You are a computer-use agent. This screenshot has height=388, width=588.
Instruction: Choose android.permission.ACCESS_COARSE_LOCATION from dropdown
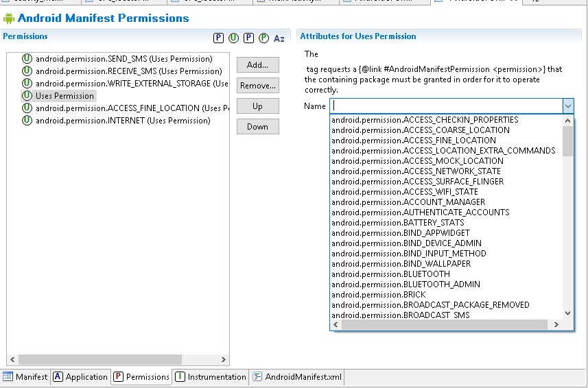point(421,130)
